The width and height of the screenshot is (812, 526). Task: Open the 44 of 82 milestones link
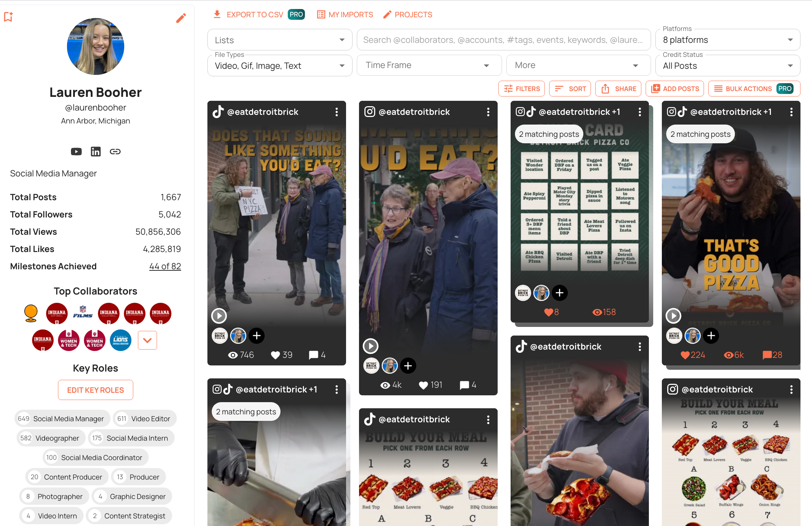[x=165, y=266]
